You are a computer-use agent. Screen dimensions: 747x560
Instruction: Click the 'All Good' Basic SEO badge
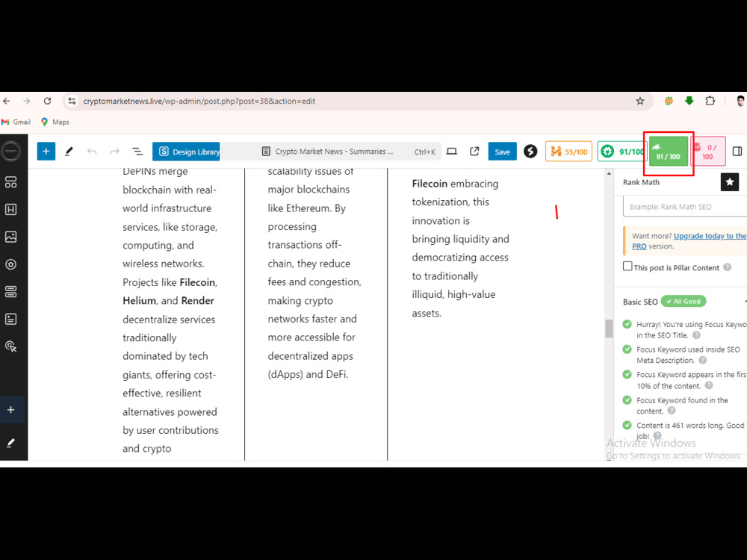click(x=684, y=302)
